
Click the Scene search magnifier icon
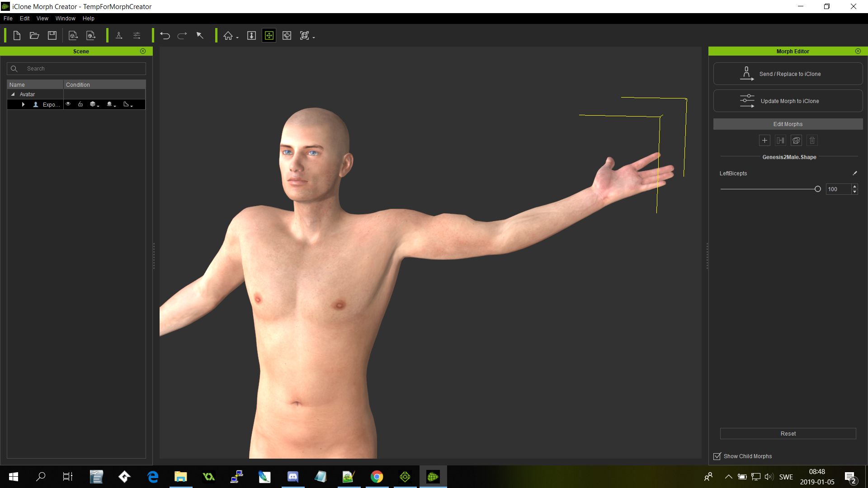tap(14, 69)
